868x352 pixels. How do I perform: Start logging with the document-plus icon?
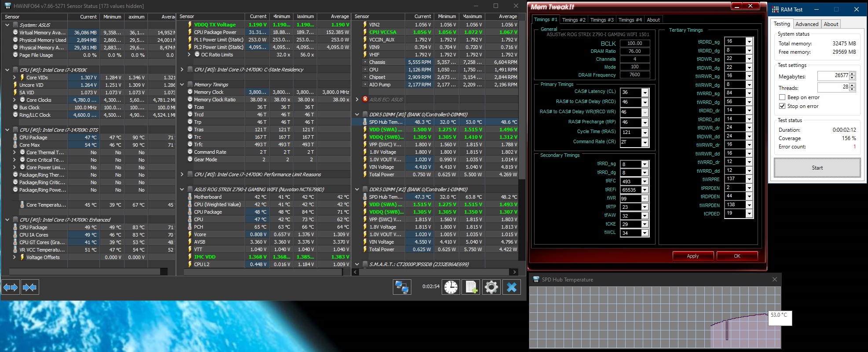[x=471, y=287]
